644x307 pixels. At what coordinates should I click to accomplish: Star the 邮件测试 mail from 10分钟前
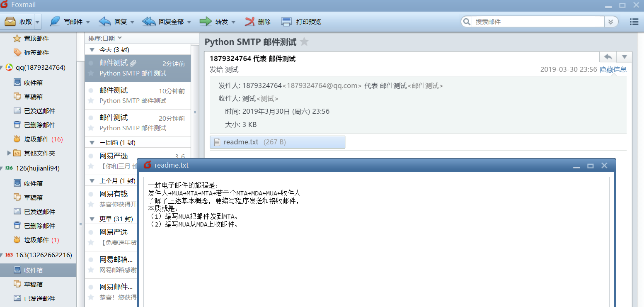point(91,101)
